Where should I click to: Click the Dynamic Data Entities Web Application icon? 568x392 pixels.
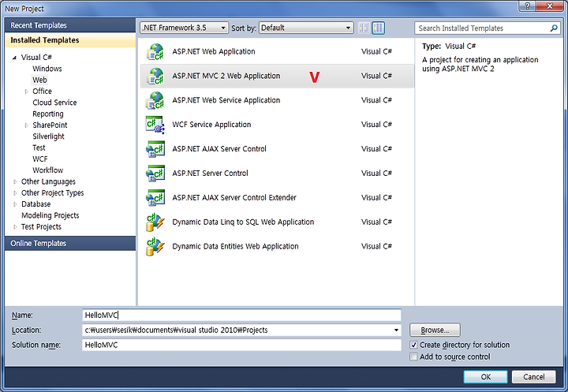tap(155, 246)
